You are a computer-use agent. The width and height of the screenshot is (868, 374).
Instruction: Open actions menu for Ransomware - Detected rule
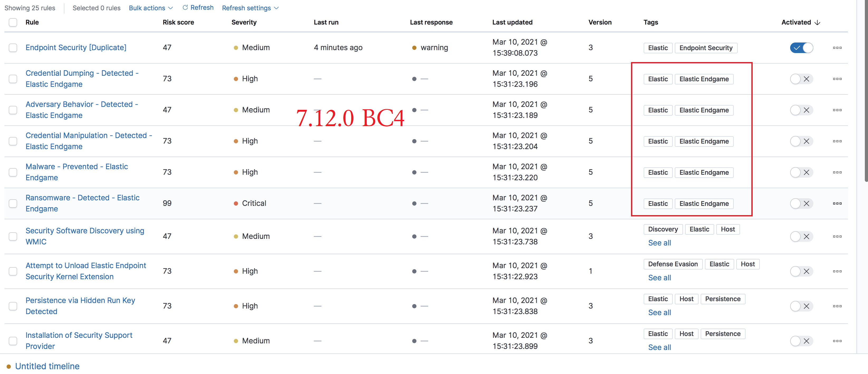(x=837, y=203)
